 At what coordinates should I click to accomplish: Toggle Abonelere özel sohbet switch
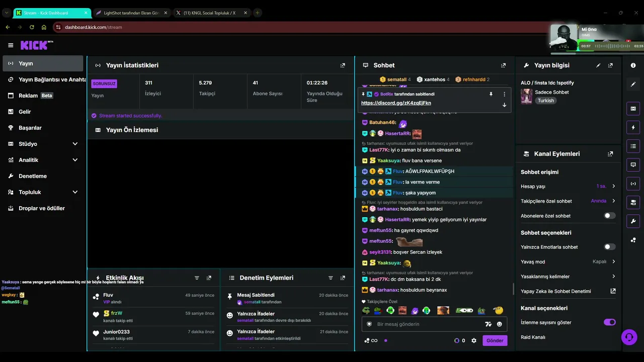[x=609, y=216]
